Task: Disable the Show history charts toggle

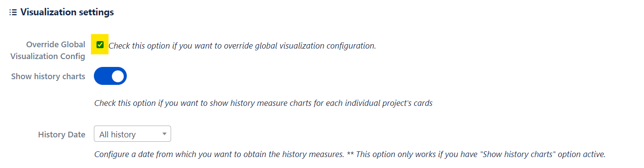Action: [x=110, y=76]
